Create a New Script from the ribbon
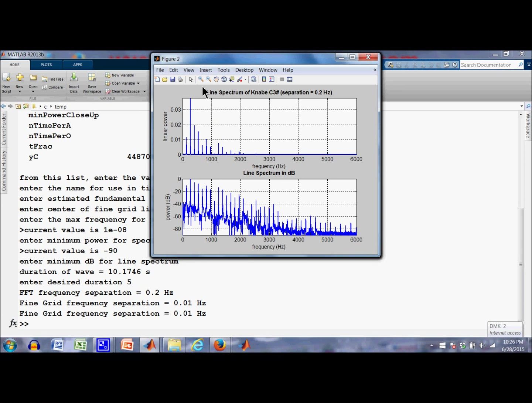532x403 pixels. 6,83
